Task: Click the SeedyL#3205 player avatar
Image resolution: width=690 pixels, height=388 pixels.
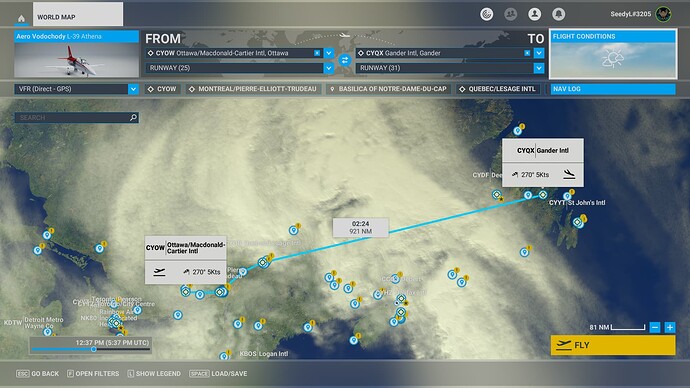Action: click(663, 14)
